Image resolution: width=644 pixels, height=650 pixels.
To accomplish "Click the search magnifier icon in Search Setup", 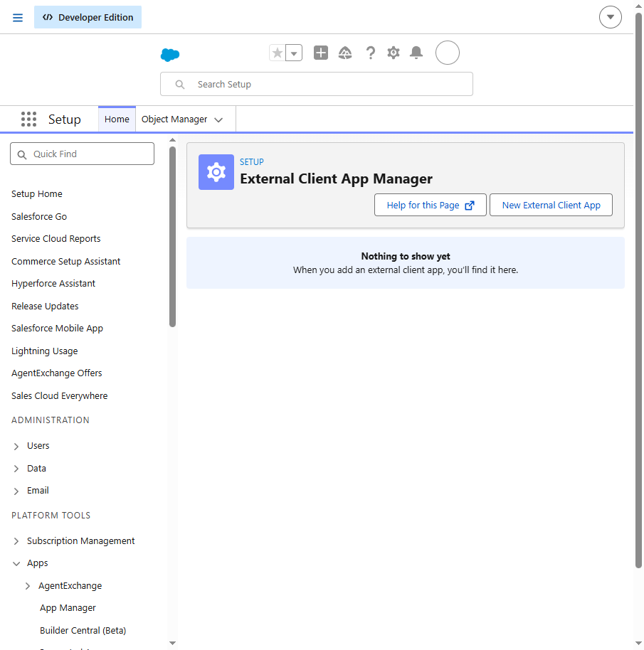I will tap(179, 85).
